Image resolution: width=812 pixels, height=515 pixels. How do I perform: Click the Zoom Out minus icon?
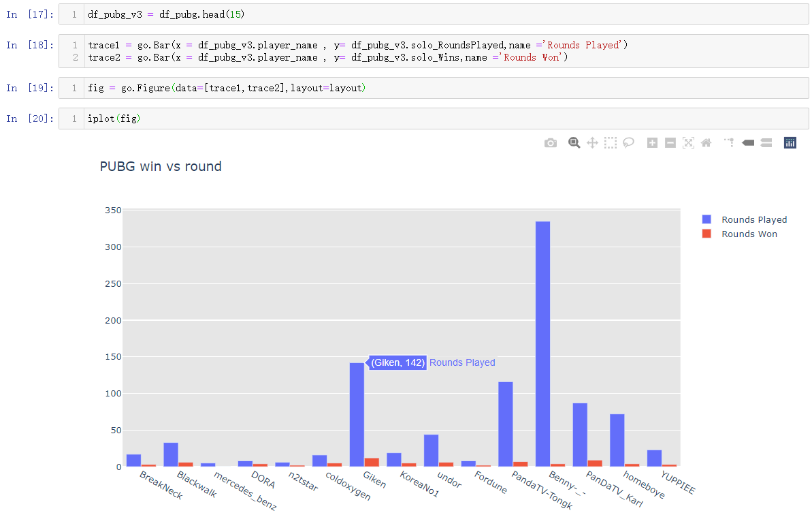670,143
